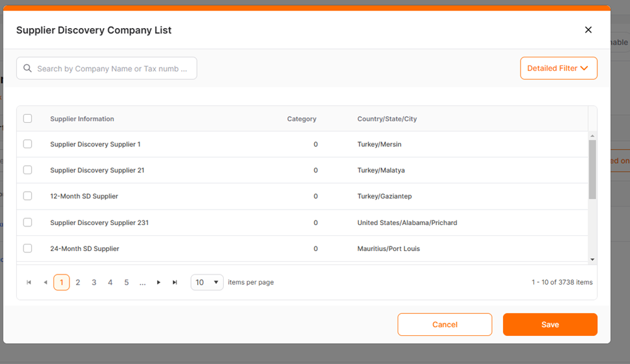Click the Save button

pyautogui.click(x=550, y=325)
